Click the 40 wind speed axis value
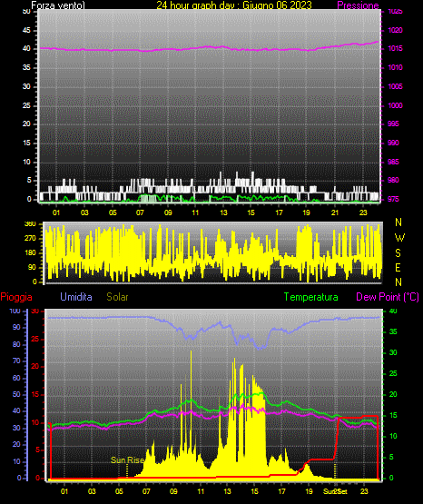Viewport: 423px width, 504px height. tap(26, 48)
